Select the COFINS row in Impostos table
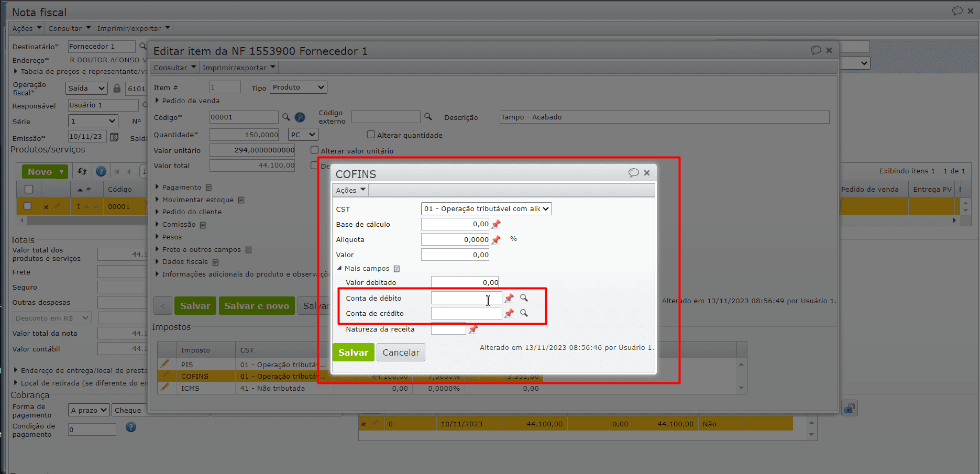Image resolution: width=980 pixels, height=474 pixels. pos(350,376)
